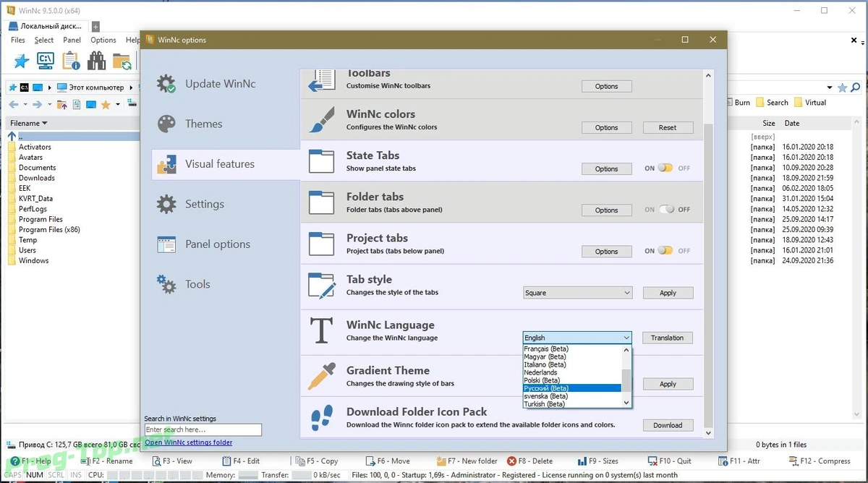Click the State Tabs window icon
868x483 pixels.
click(321, 161)
